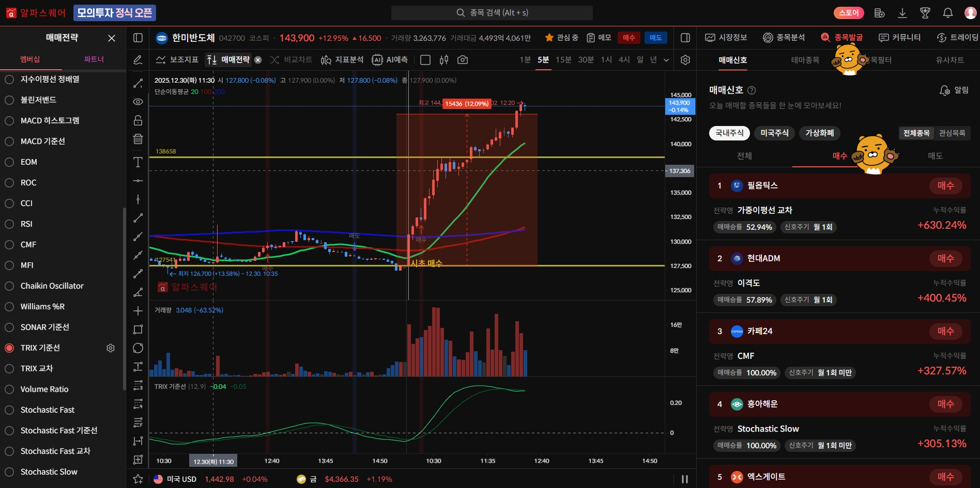The width and height of the screenshot is (980, 488).
Task: Select the 1분 timeframe
Action: [525, 60]
